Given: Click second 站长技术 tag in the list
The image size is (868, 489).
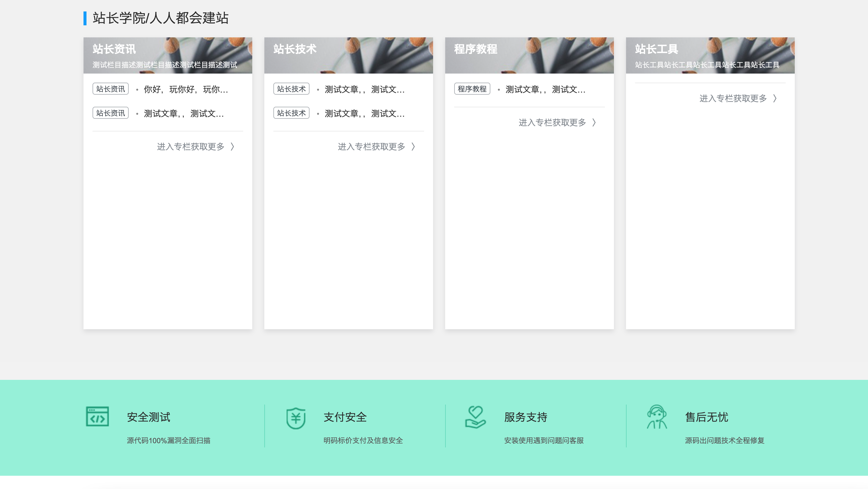Looking at the screenshot, I should 291,113.
